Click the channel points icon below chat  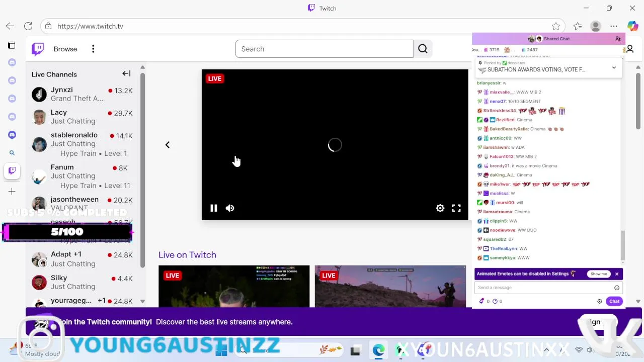495,301
